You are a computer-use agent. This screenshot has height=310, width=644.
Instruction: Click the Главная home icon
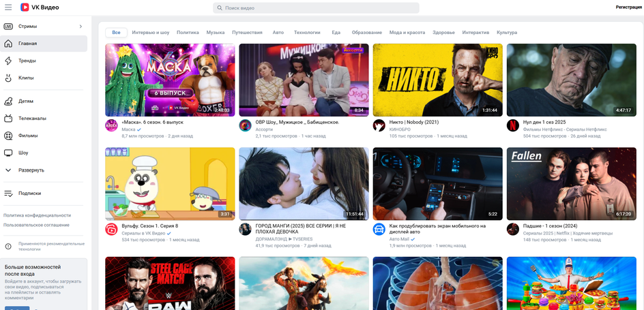8,44
